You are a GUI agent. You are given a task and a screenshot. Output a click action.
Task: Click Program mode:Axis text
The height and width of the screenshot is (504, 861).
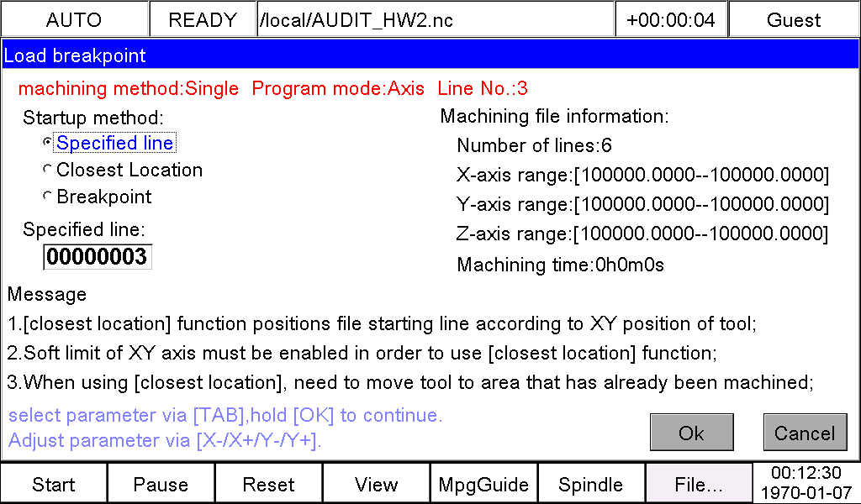tap(338, 88)
